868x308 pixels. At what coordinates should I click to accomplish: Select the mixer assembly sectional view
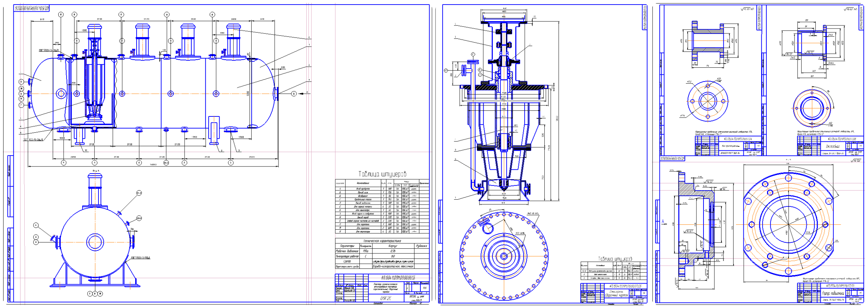pyautogui.click(x=504, y=110)
